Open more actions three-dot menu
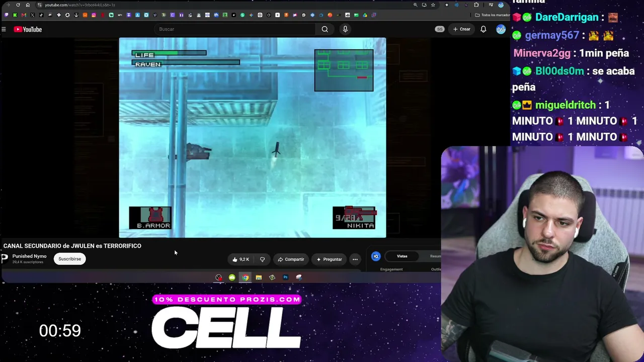The width and height of the screenshot is (644, 362). tap(355, 259)
